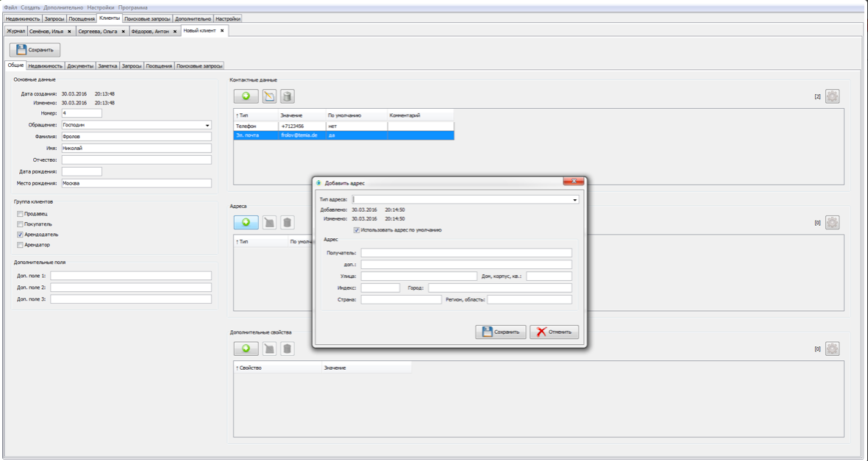Image resolution: width=868 pixels, height=461 pixels.
Task: Sort contact table by Тип column
Action: [256, 115]
